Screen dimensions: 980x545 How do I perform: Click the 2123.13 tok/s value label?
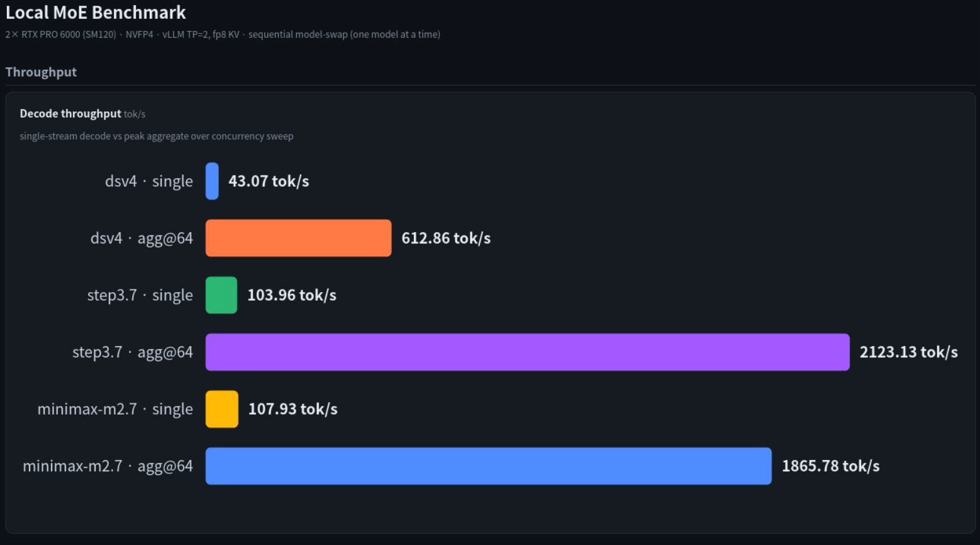pyautogui.click(x=908, y=352)
